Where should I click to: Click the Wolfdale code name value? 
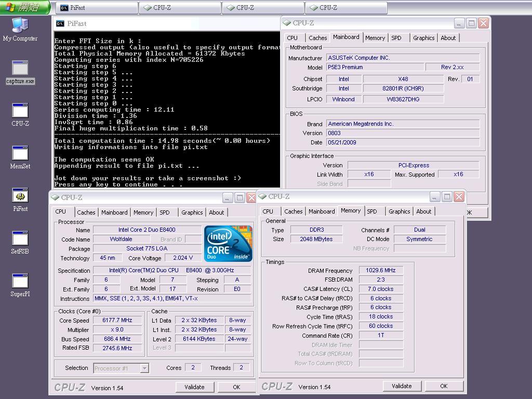(x=121, y=239)
